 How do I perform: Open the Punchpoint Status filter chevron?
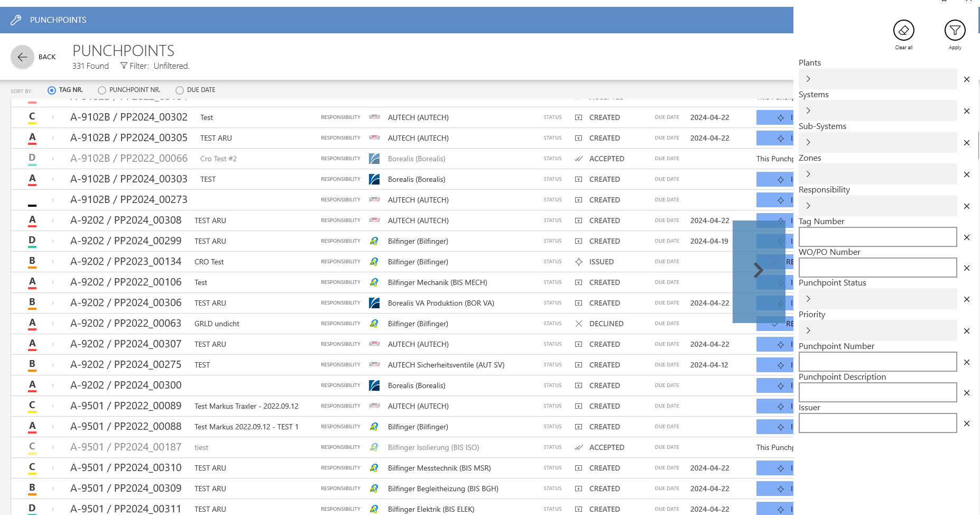808,299
